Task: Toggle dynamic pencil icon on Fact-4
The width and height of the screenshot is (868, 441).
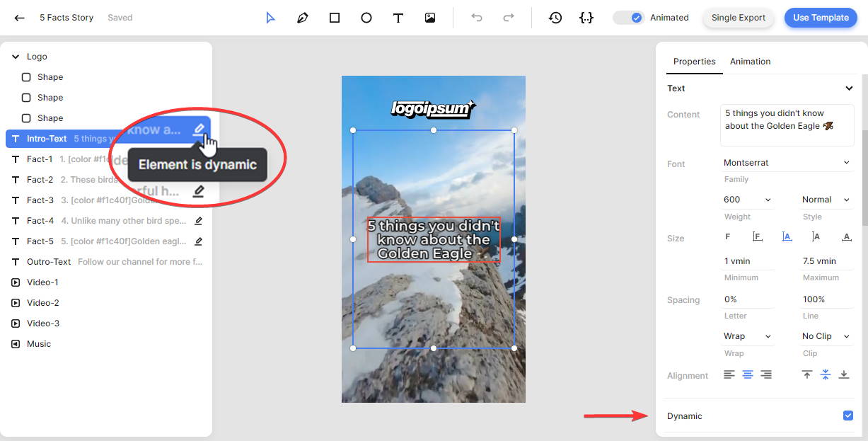Action: (198, 221)
